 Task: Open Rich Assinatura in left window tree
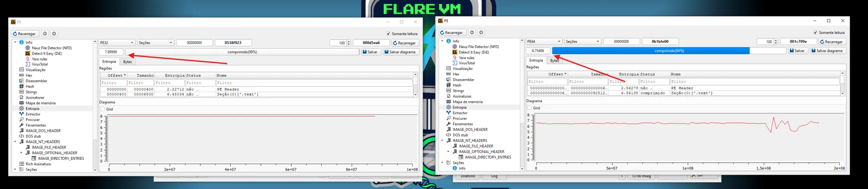point(38,164)
